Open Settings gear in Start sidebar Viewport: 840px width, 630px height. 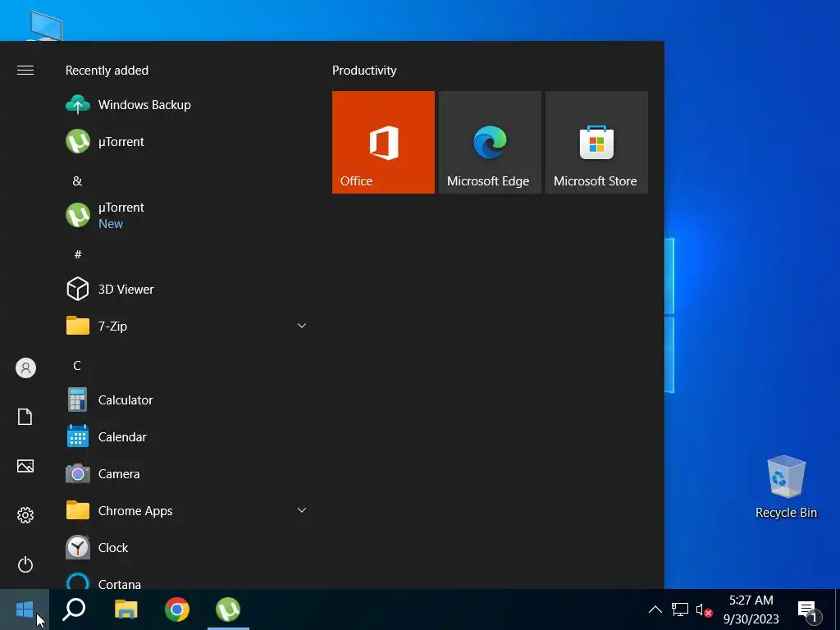point(25,515)
